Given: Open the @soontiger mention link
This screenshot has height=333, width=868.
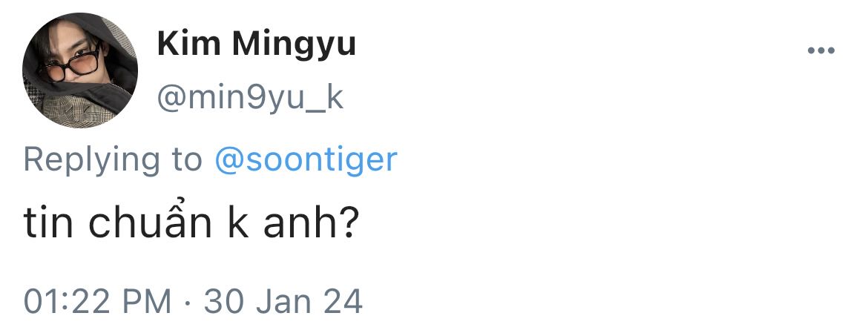Looking at the screenshot, I should 306,159.
